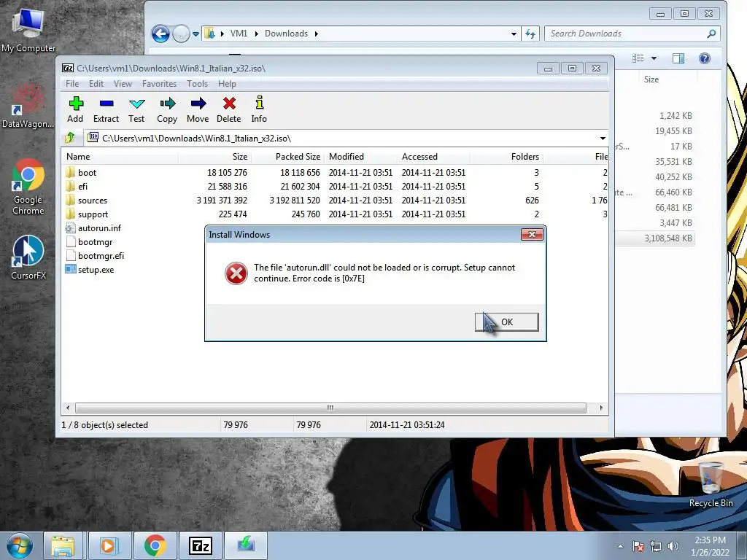Screen dimensions: 747x560
Task: Click the Move toolbar icon
Action: tap(198, 109)
